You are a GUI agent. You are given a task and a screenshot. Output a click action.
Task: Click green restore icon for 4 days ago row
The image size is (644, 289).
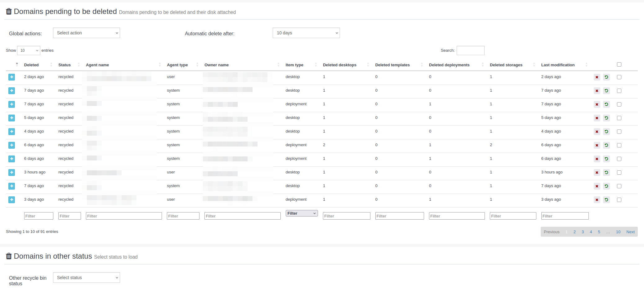pyautogui.click(x=606, y=132)
